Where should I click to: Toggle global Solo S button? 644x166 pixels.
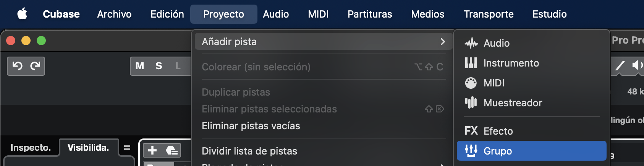pos(159,66)
